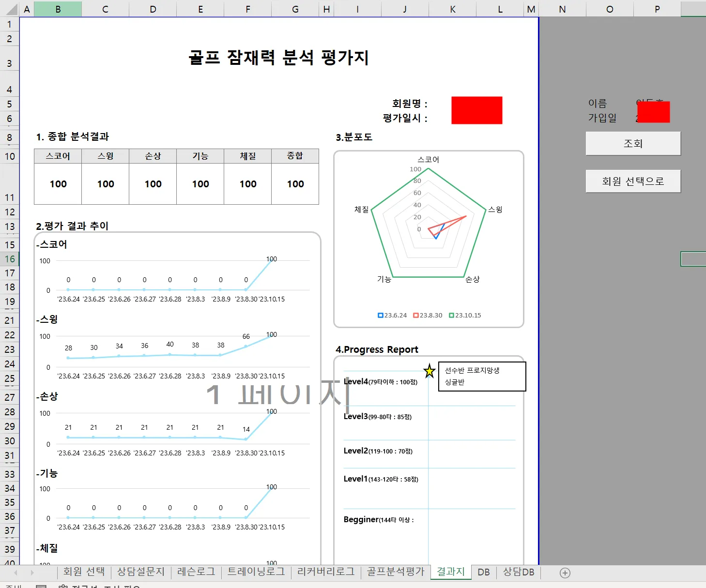Select column P header
The image size is (706, 588).
657,9
